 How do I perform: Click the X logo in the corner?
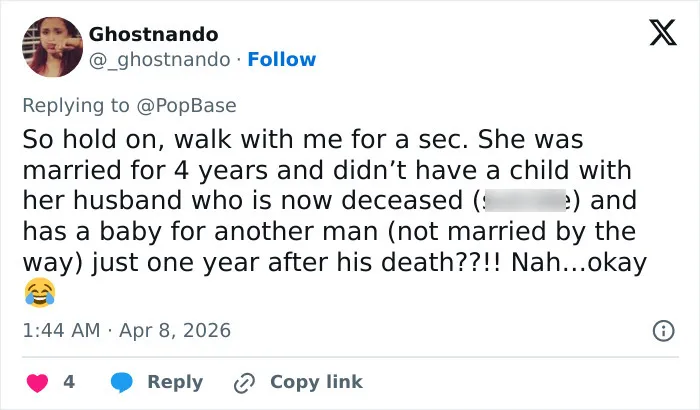pyautogui.click(x=663, y=32)
